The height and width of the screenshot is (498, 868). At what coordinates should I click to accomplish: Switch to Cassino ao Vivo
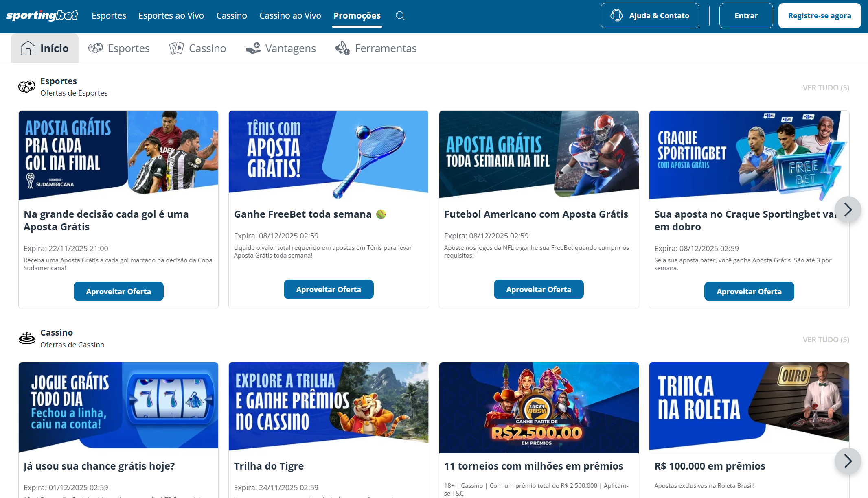290,15
